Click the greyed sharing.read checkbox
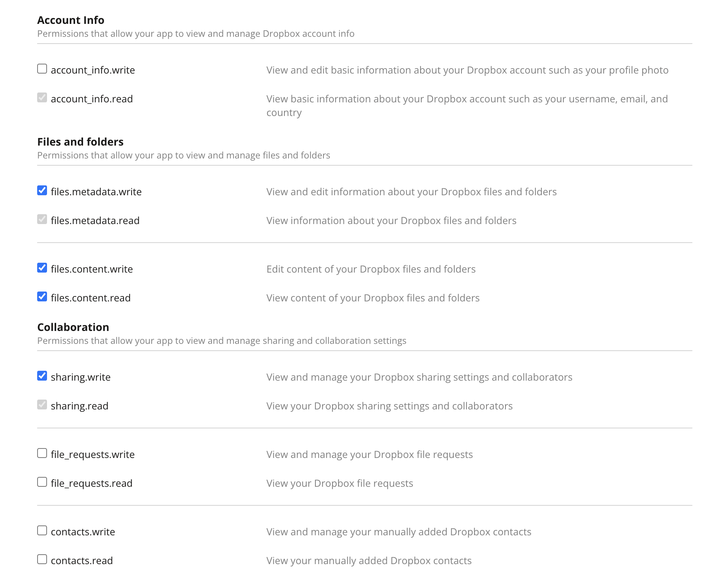 point(42,405)
